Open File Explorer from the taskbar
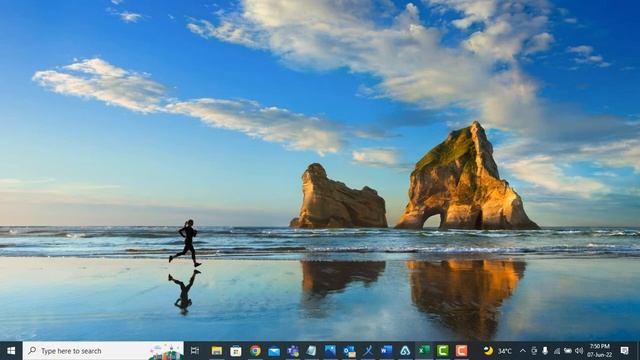 217,351
